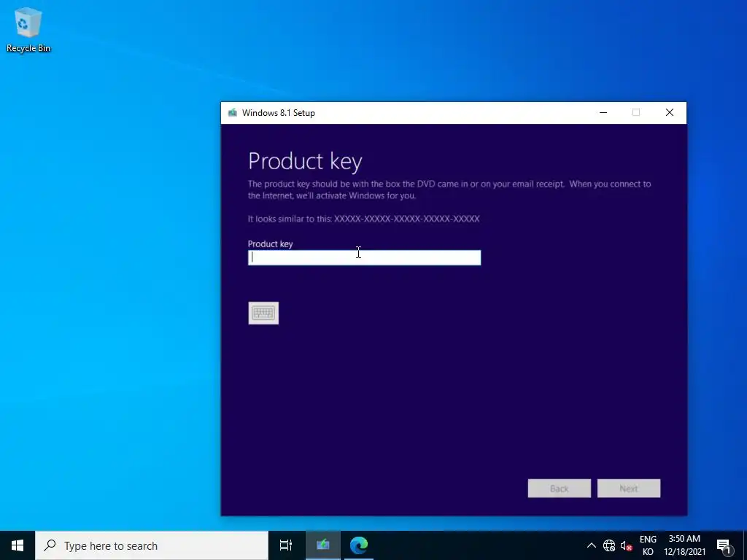The height and width of the screenshot is (560, 747).
Task: Open the notification center icon
Action: (x=724, y=545)
